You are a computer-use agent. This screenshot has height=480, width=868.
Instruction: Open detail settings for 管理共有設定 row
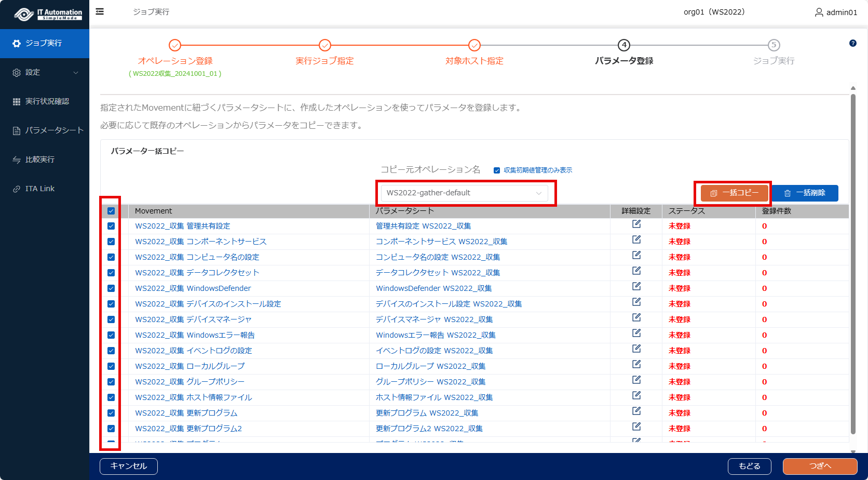[x=636, y=224]
